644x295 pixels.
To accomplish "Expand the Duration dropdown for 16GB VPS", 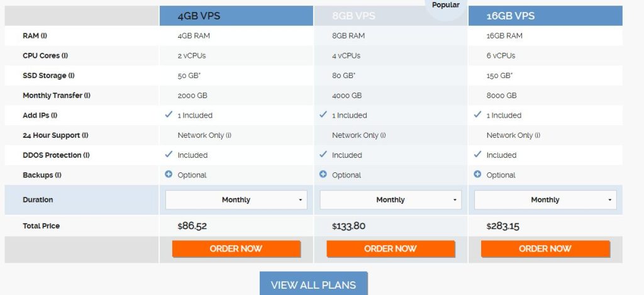I will (545, 200).
